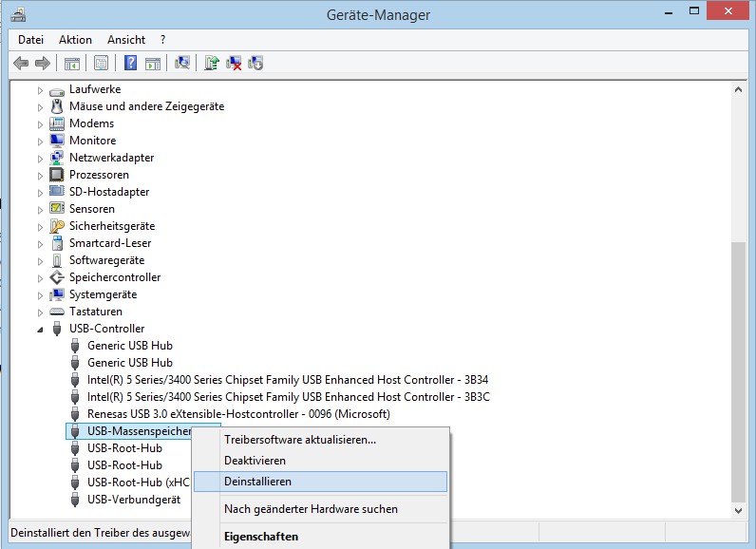Screen dimensions: 756x549
Task: Open the Aktion menu
Action: click(75, 40)
